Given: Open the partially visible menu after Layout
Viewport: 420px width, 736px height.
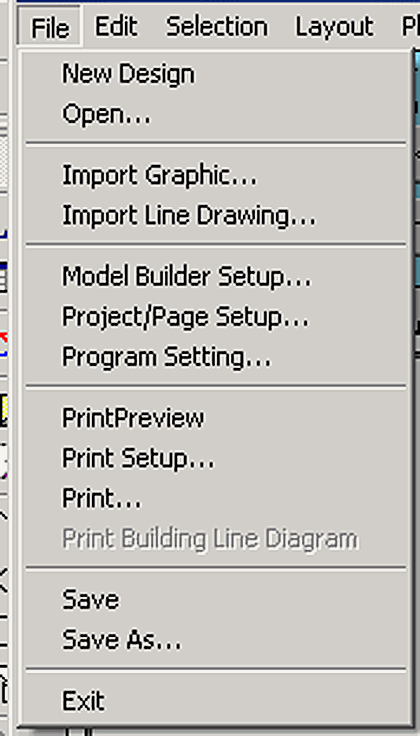Looking at the screenshot, I should pos(410,27).
